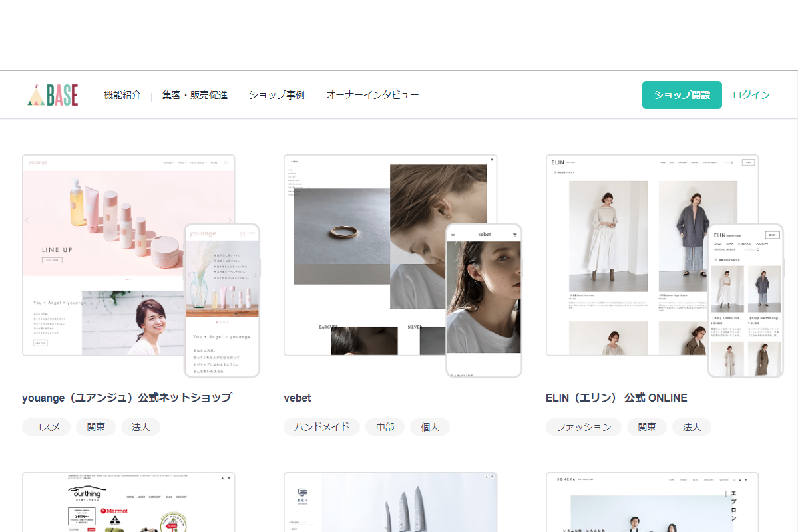Select the 中部 region tag

pyautogui.click(x=385, y=427)
